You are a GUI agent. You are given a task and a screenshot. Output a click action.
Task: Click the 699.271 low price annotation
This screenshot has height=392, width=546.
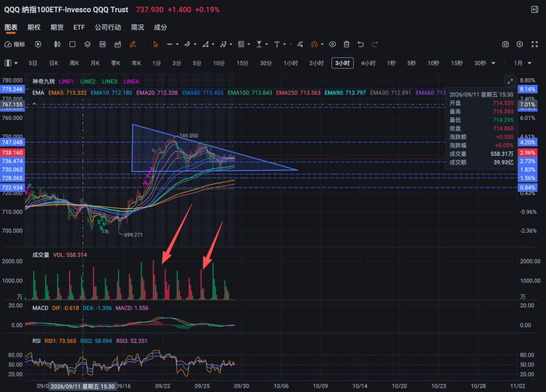pos(133,235)
